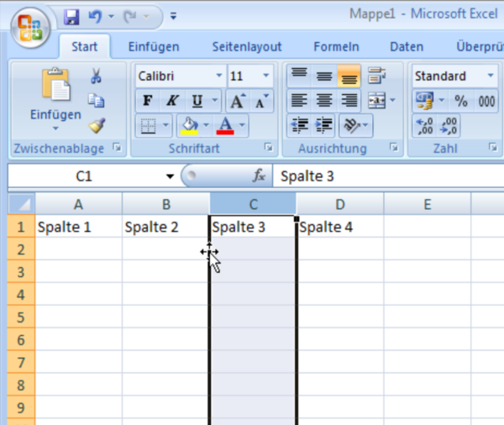504x425 pixels.
Task: Select cell D1 containing Spalte 4
Action: (x=339, y=227)
